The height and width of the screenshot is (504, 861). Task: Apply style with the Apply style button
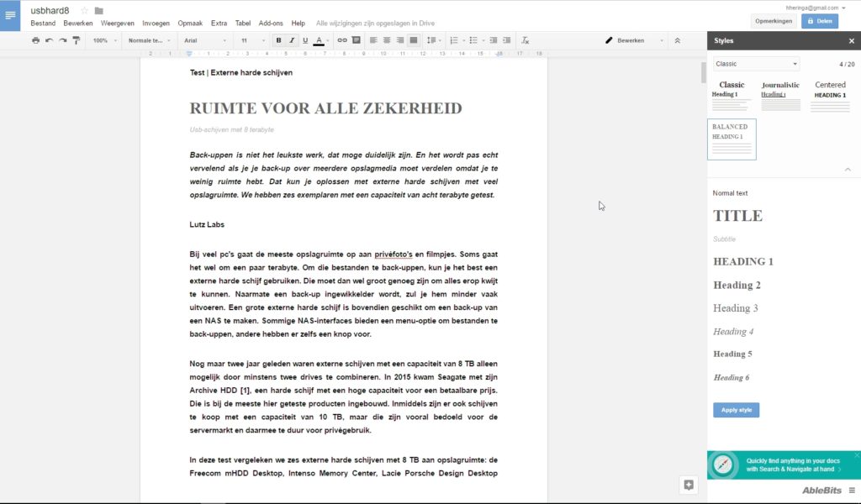[x=736, y=409]
